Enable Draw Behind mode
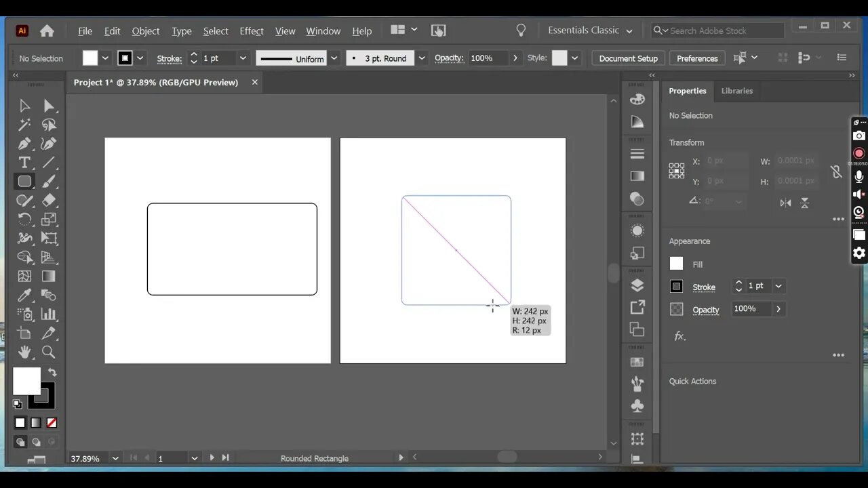Screen dimensions: 868x488 click(36, 442)
